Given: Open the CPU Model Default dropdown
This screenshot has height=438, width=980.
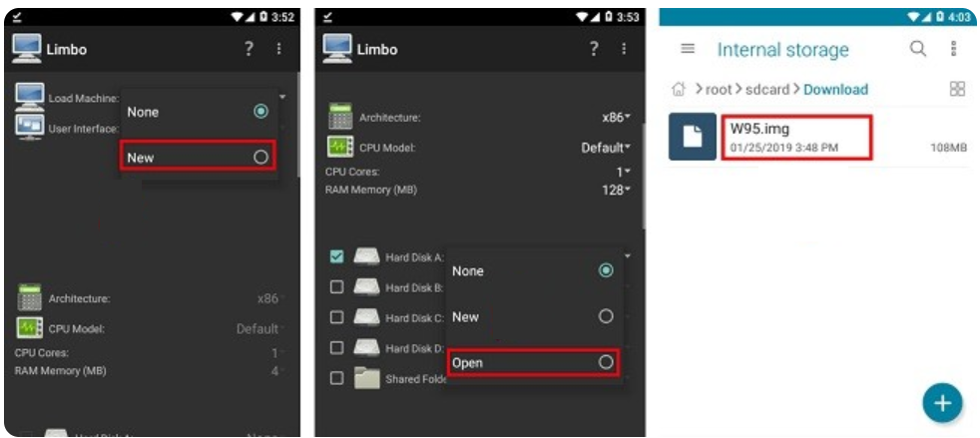Looking at the screenshot, I should coord(606,148).
